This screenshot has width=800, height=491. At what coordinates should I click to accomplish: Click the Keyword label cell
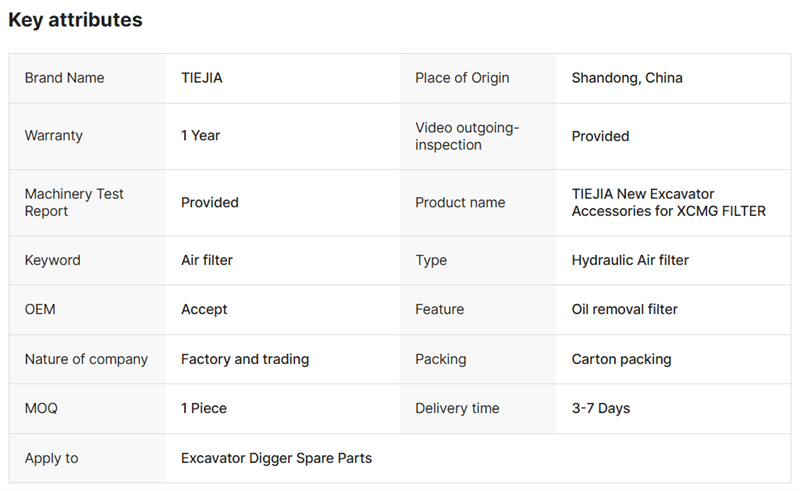(53, 260)
